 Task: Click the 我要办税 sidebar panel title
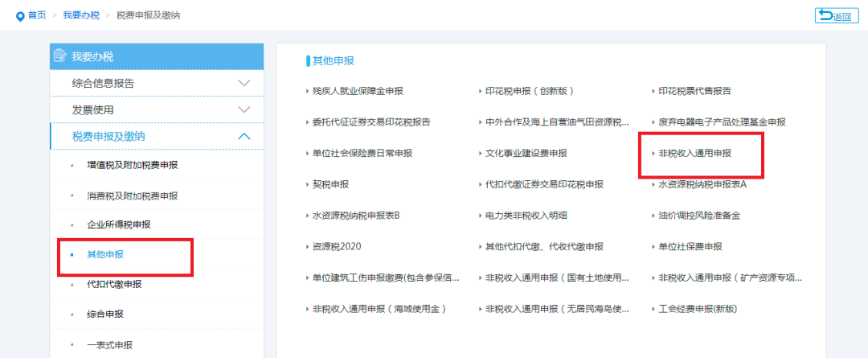pyautogui.click(x=92, y=56)
